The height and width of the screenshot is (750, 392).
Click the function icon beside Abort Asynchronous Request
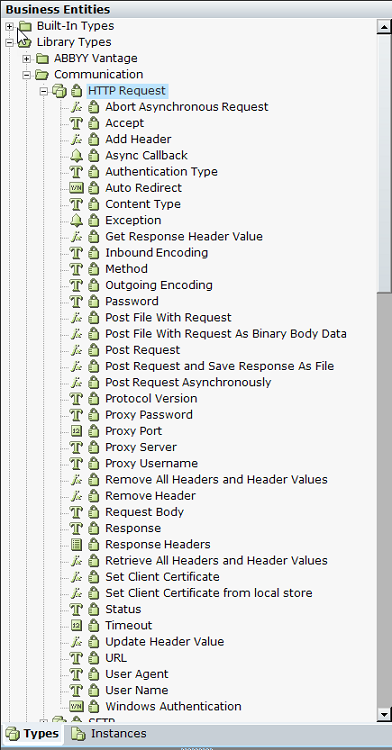pos(76,107)
